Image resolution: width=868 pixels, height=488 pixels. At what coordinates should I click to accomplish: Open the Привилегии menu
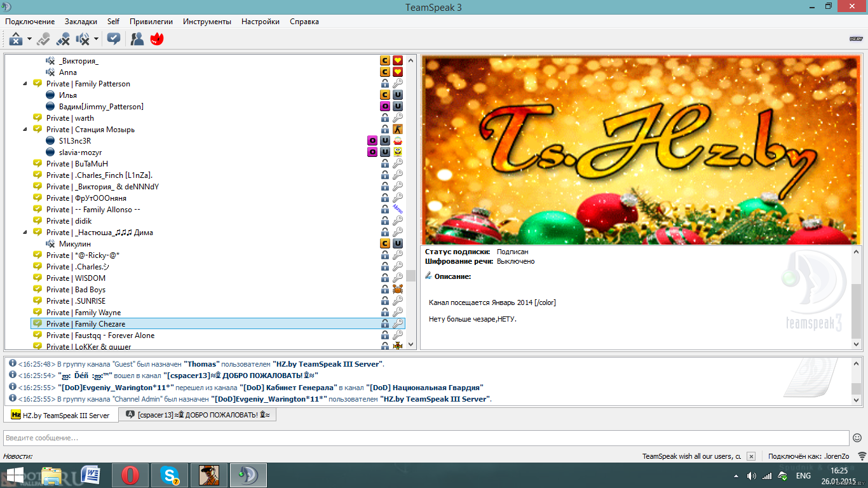(x=151, y=22)
